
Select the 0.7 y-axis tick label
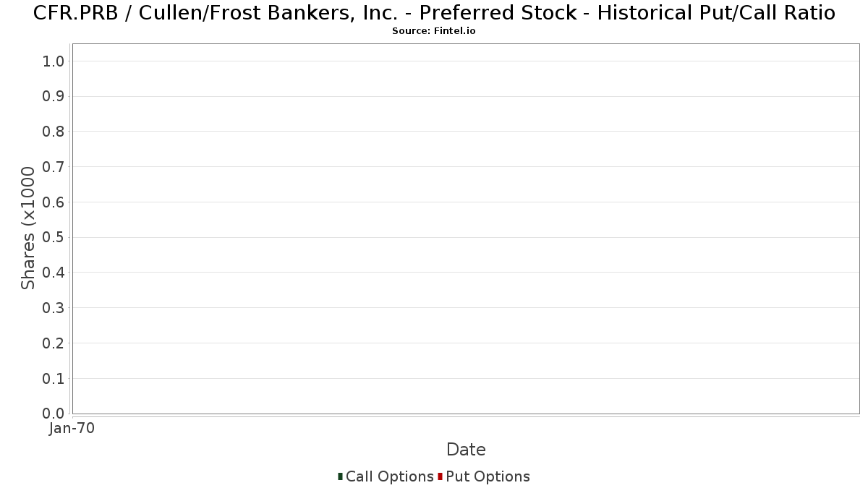click(54, 167)
